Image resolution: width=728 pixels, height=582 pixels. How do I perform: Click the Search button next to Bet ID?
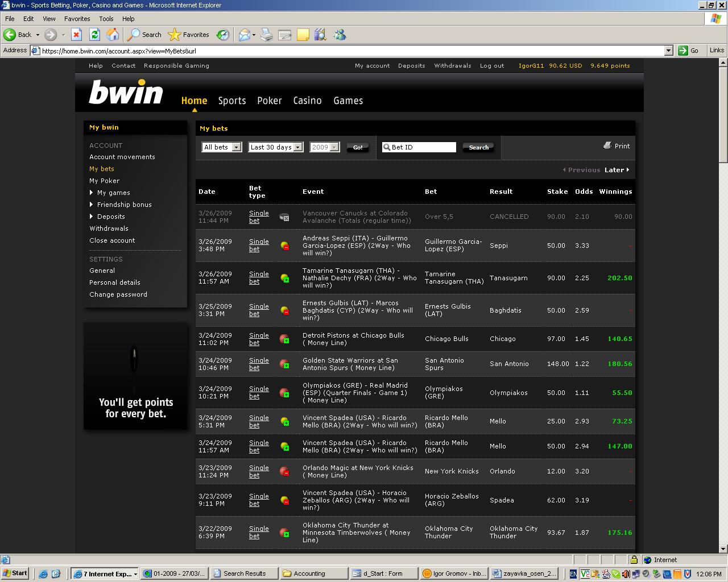pos(478,147)
